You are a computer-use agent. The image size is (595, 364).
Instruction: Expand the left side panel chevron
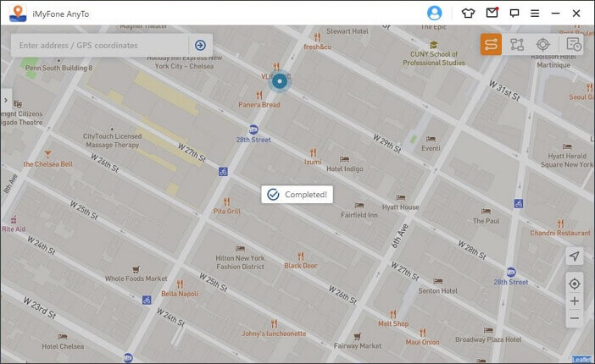click(x=6, y=101)
